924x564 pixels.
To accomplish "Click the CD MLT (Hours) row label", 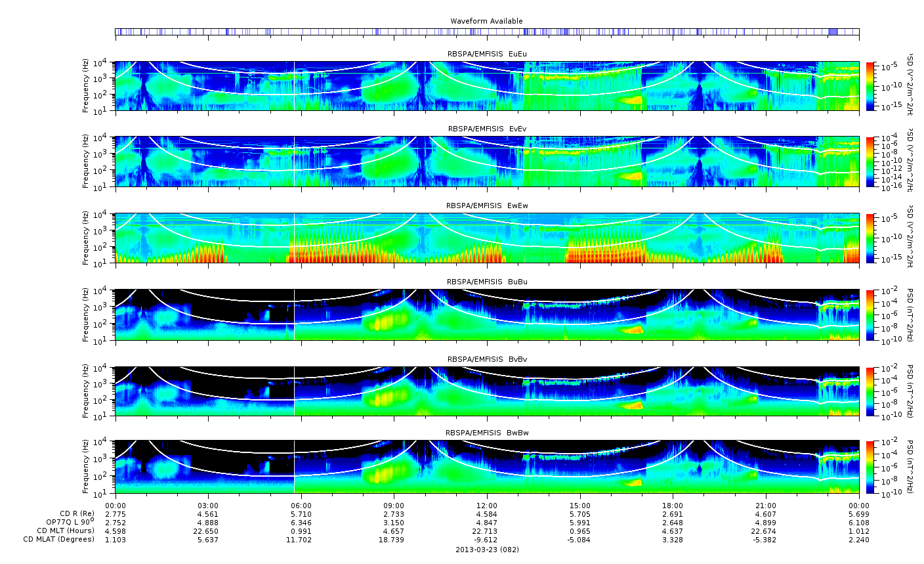I will 66,531.
